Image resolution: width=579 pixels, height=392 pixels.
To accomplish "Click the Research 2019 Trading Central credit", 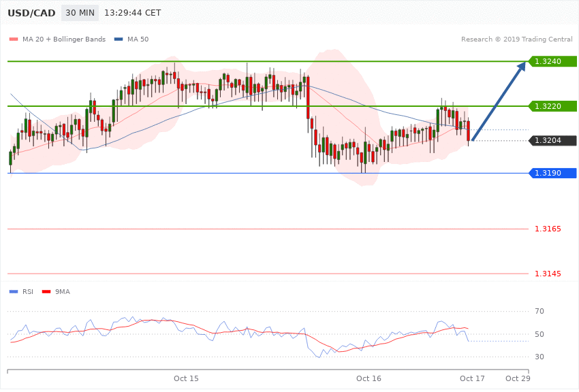I will 516,39.
